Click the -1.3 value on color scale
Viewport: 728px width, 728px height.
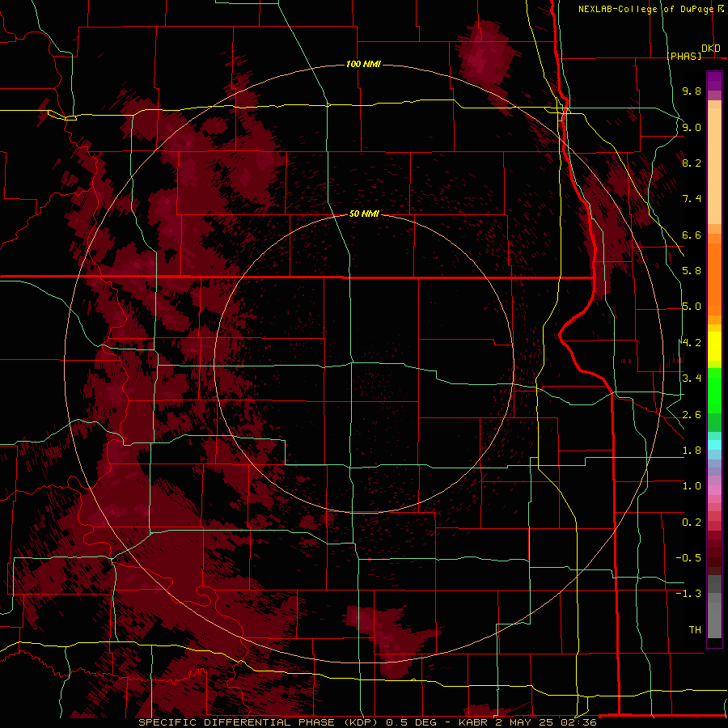688,594
